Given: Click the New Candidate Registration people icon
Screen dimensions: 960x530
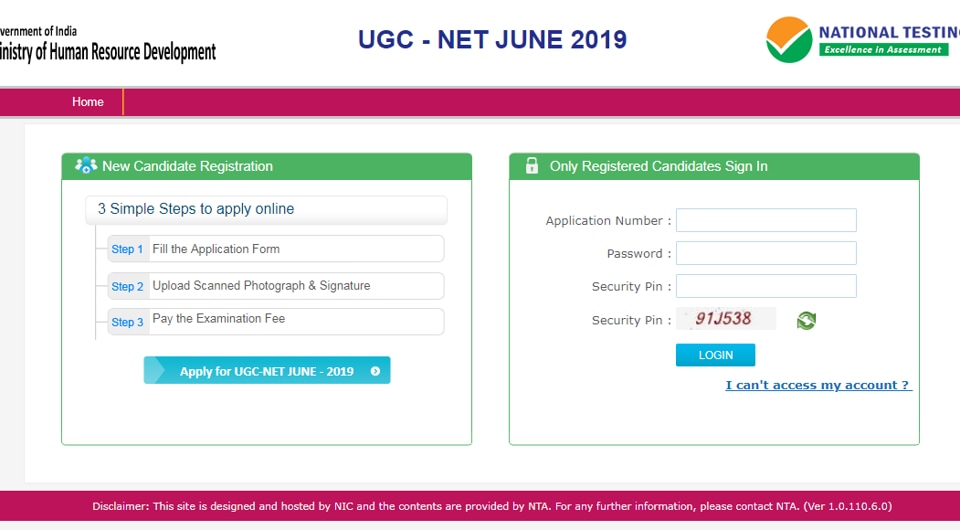Looking at the screenshot, I should point(86,165).
